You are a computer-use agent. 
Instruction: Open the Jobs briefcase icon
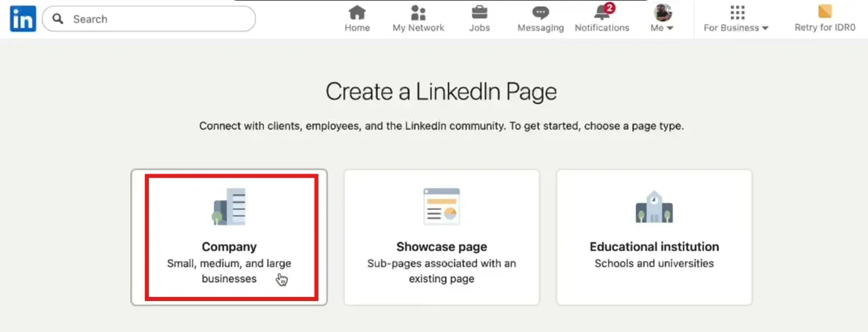(x=480, y=12)
